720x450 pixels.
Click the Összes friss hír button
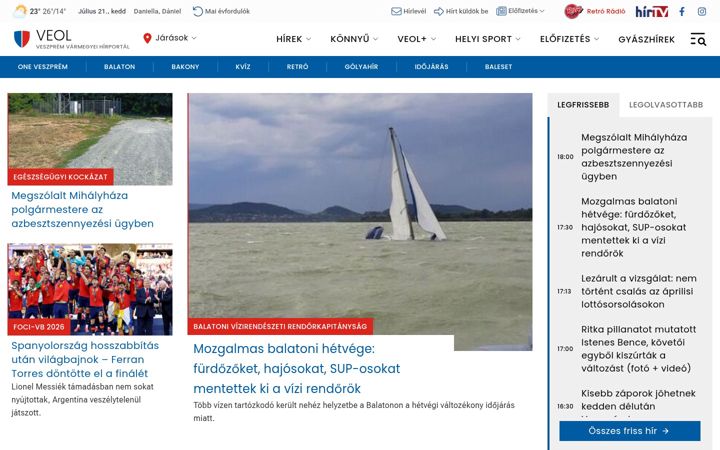[630, 431]
